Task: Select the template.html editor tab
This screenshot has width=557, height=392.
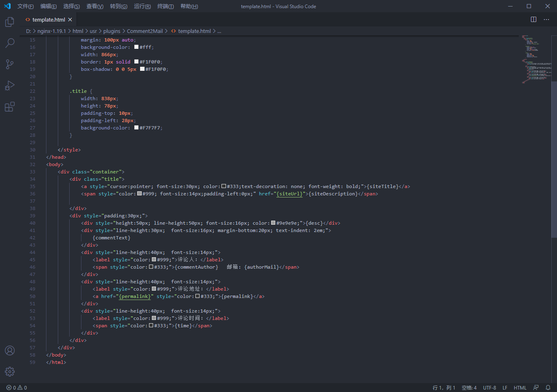Action: pyautogui.click(x=48, y=20)
